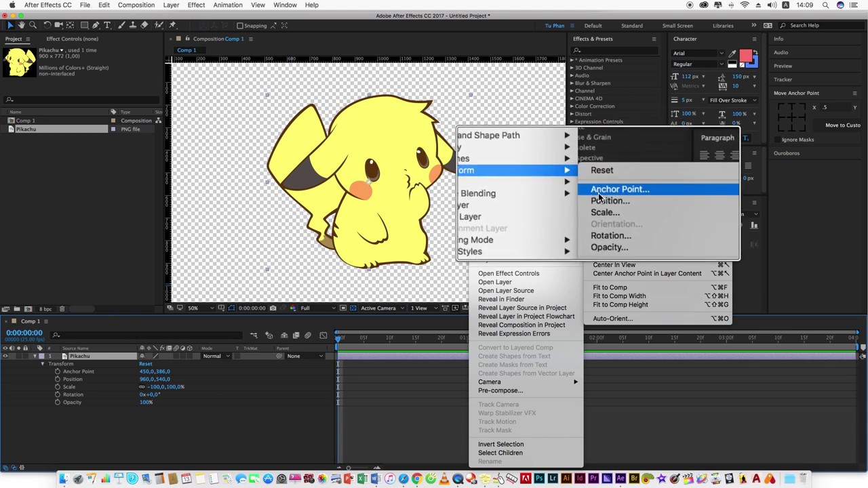Choose Rotation... in Transform submenu
The width and height of the screenshot is (868, 488).
click(x=610, y=236)
